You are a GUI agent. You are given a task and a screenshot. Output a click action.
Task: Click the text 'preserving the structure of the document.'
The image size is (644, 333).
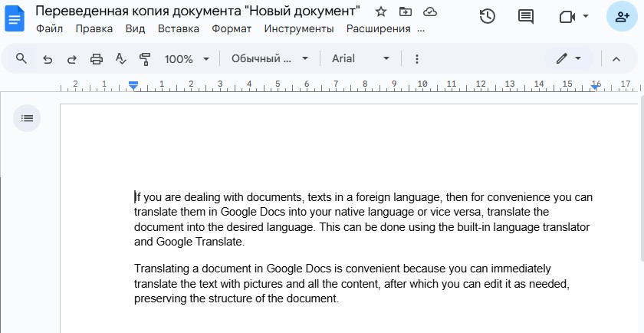(237, 298)
